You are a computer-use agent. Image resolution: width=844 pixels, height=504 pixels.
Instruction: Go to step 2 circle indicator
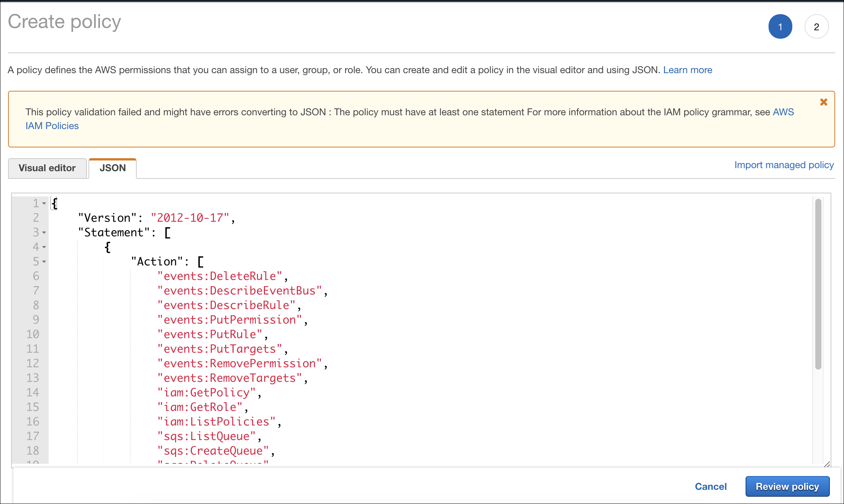pos(816,27)
